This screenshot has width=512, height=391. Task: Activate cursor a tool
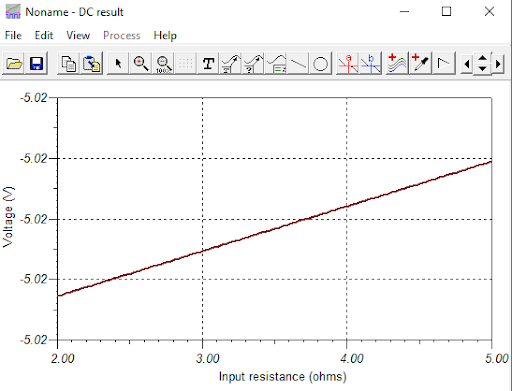(348, 63)
